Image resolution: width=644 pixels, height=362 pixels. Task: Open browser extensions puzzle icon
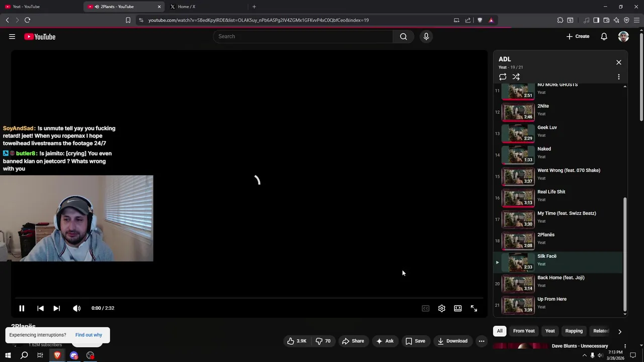click(x=560, y=20)
